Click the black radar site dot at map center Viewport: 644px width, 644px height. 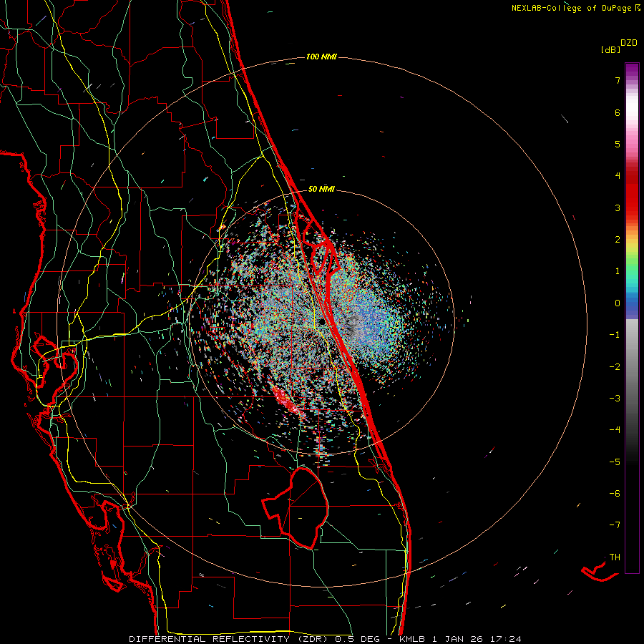pyautogui.click(x=321, y=322)
